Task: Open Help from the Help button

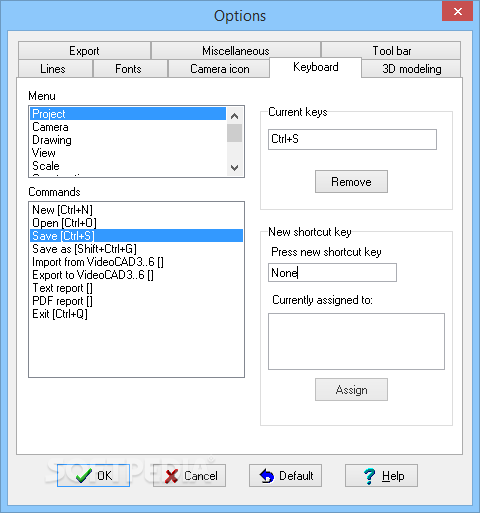Action: [381, 475]
